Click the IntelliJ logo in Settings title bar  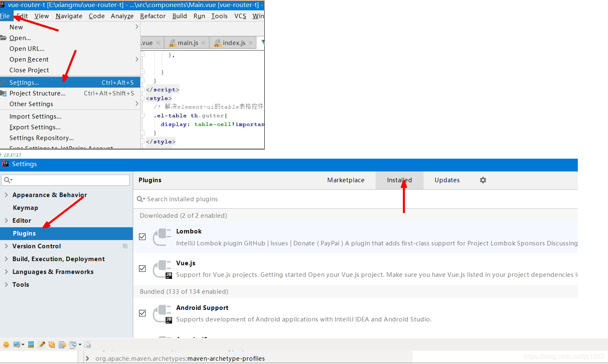pyautogui.click(x=5, y=164)
